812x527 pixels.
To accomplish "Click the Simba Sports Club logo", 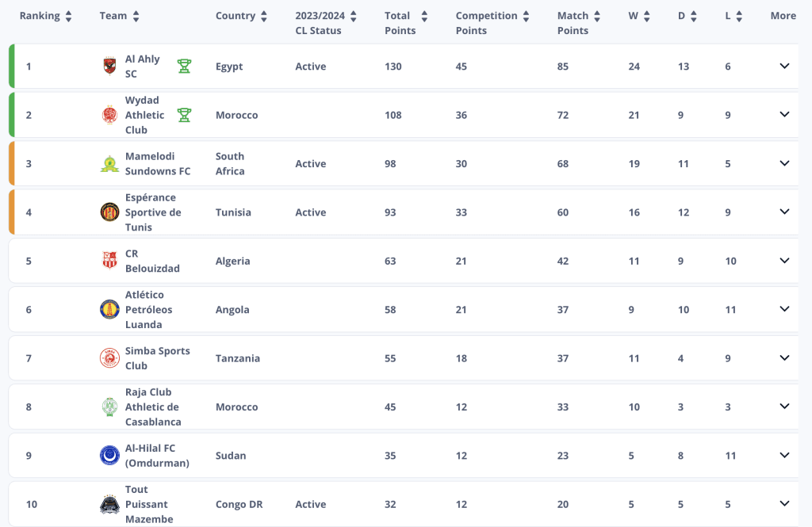I will [109, 357].
